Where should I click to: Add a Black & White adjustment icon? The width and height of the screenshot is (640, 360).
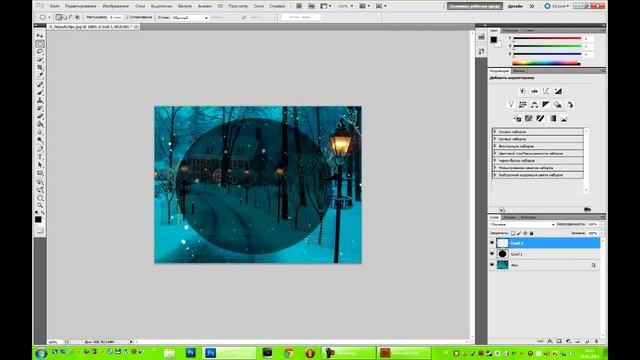click(x=546, y=105)
